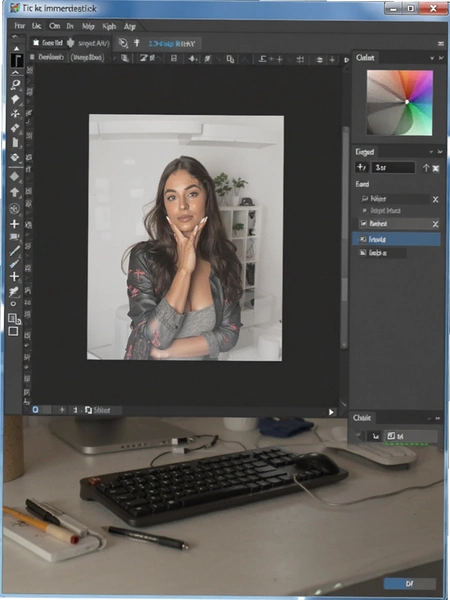Click the play arrow button below canvas
The height and width of the screenshot is (600, 450).
pyautogui.click(x=331, y=412)
